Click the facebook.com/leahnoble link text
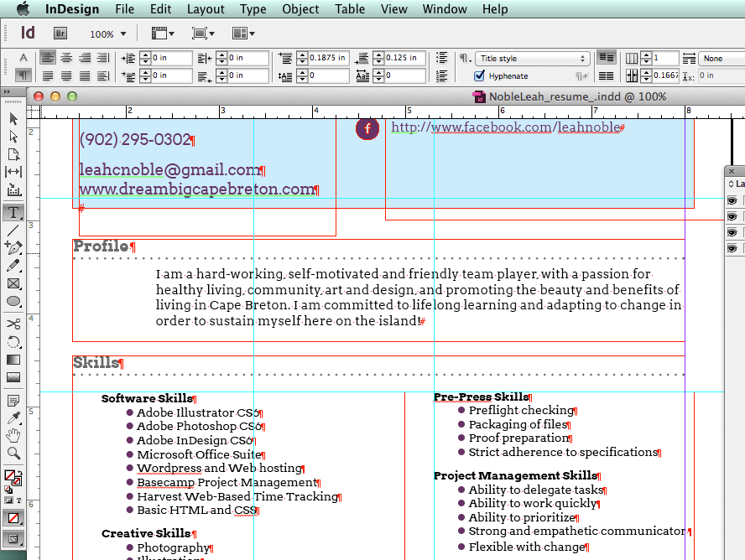 coord(506,127)
